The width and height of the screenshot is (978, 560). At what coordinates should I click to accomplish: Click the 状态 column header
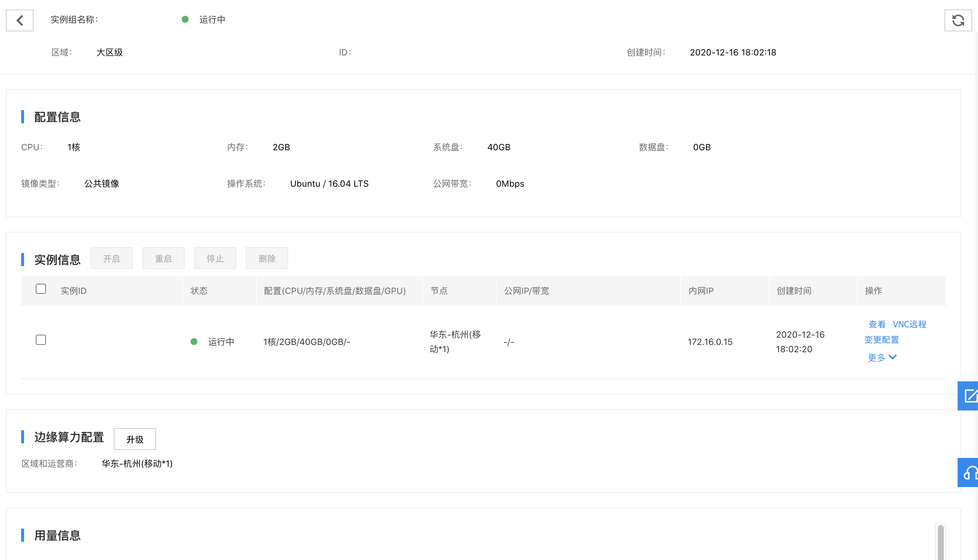pos(199,291)
